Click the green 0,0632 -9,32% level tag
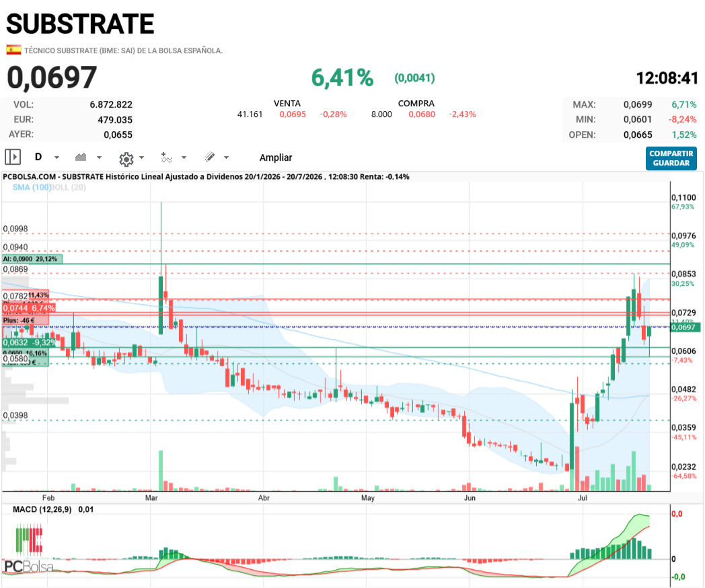705x588 pixels. point(30,342)
